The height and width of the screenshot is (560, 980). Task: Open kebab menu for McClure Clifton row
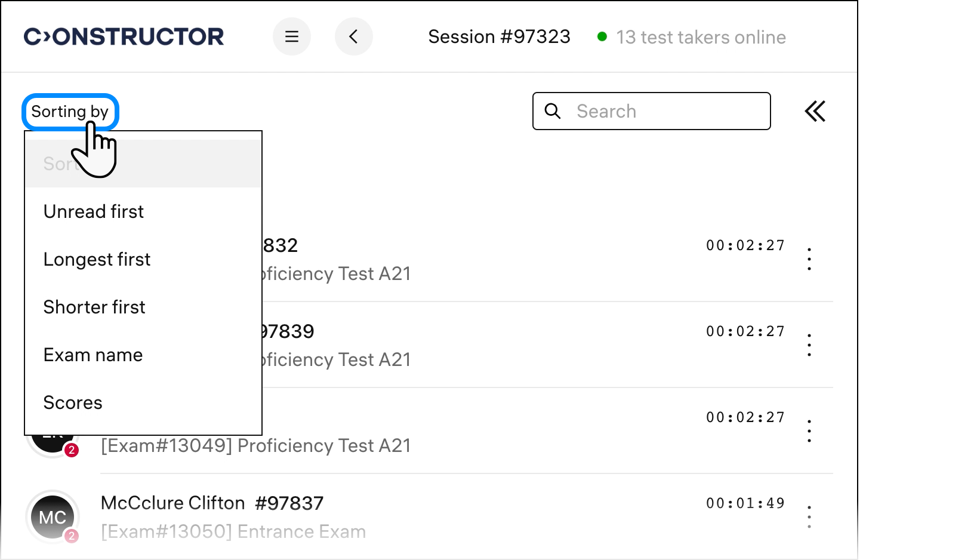(x=809, y=517)
